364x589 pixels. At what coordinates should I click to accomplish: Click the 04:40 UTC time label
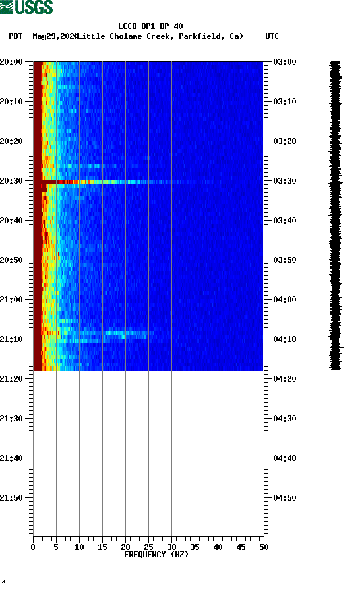(285, 458)
